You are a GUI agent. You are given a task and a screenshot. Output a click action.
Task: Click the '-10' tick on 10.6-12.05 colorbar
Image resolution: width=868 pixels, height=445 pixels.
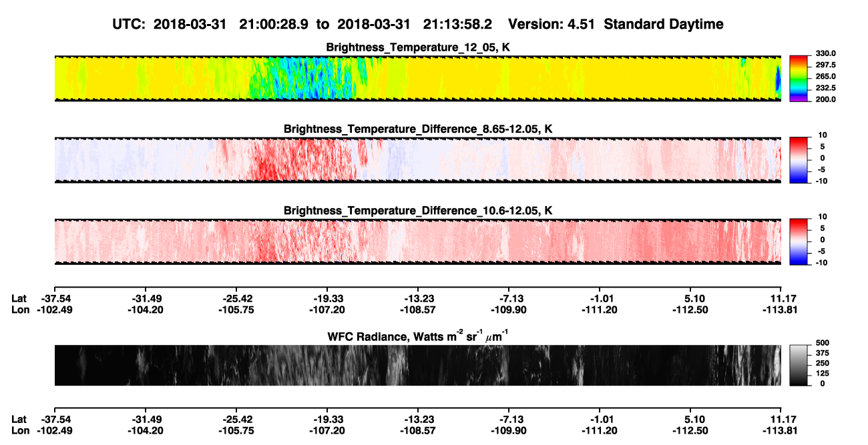(x=821, y=262)
